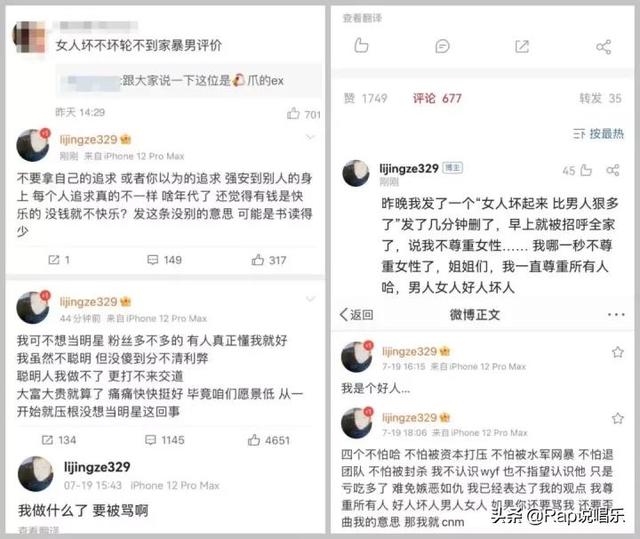Go back using the 返回 button
640x539 pixels.
pyautogui.click(x=356, y=315)
